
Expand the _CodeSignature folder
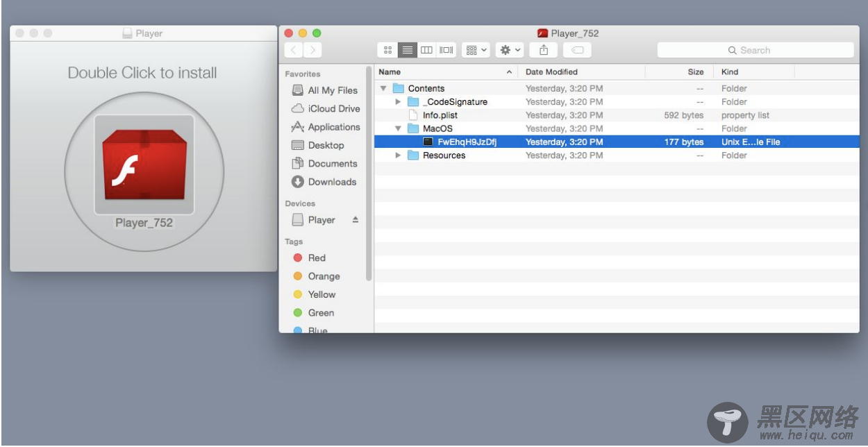(x=398, y=101)
